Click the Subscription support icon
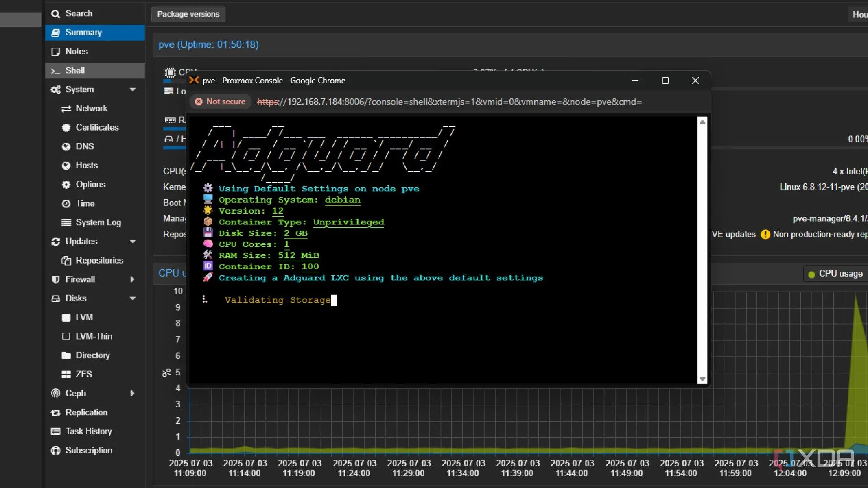Screen dimensions: 868x488 pyautogui.click(x=55, y=451)
